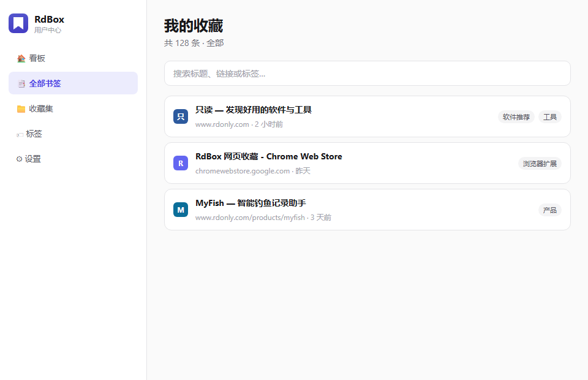Focus the search box 搜索标题、链接或标签

[367, 74]
